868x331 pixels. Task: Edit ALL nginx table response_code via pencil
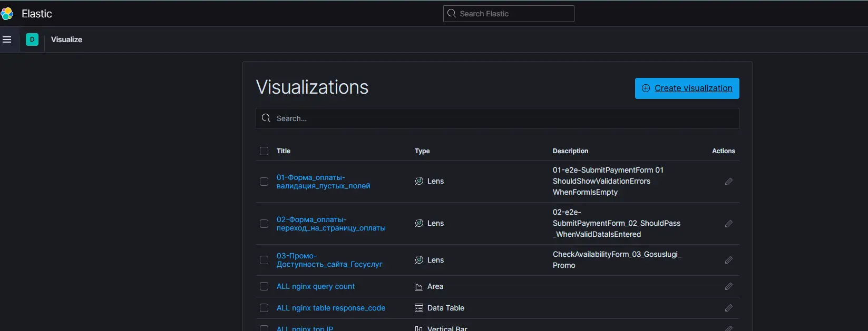pyautogui.click(x=728, y=308)
